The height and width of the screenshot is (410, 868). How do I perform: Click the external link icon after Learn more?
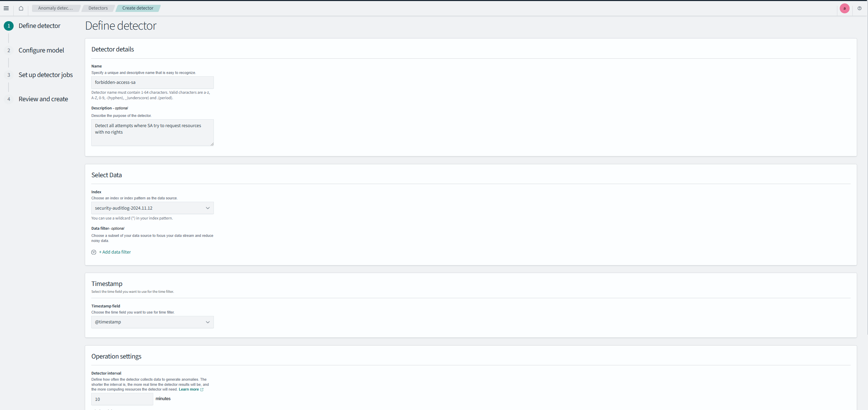coord(202,390)
